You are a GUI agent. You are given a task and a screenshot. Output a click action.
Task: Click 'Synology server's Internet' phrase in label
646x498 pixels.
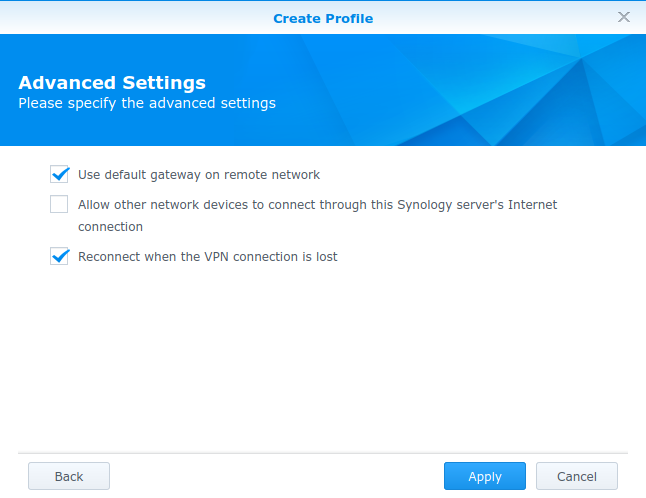point(477,205)
